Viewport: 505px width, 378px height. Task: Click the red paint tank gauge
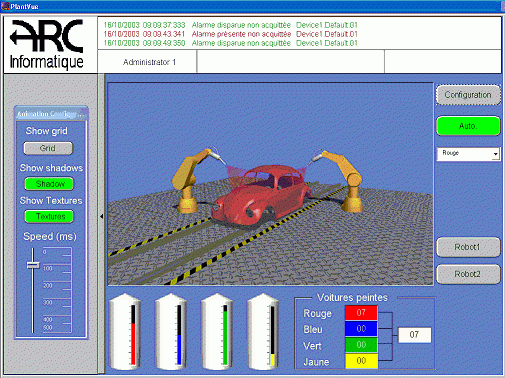click(133, 334)
